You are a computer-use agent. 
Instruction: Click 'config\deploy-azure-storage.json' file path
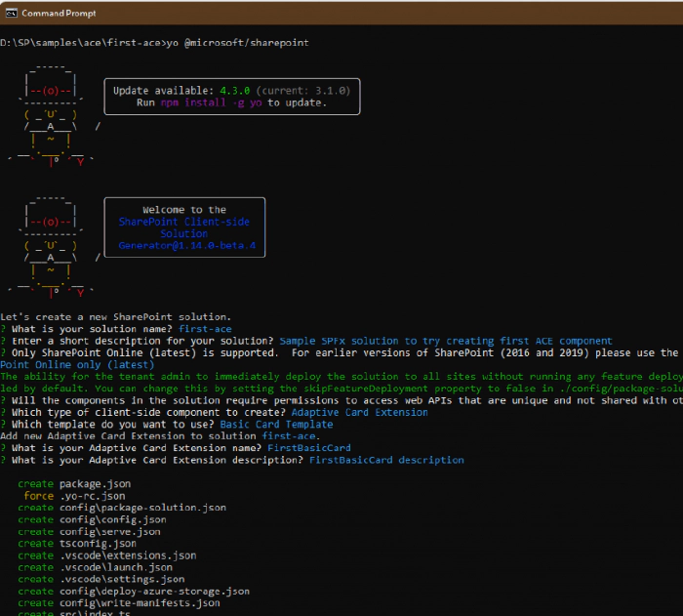click(154, 592)
